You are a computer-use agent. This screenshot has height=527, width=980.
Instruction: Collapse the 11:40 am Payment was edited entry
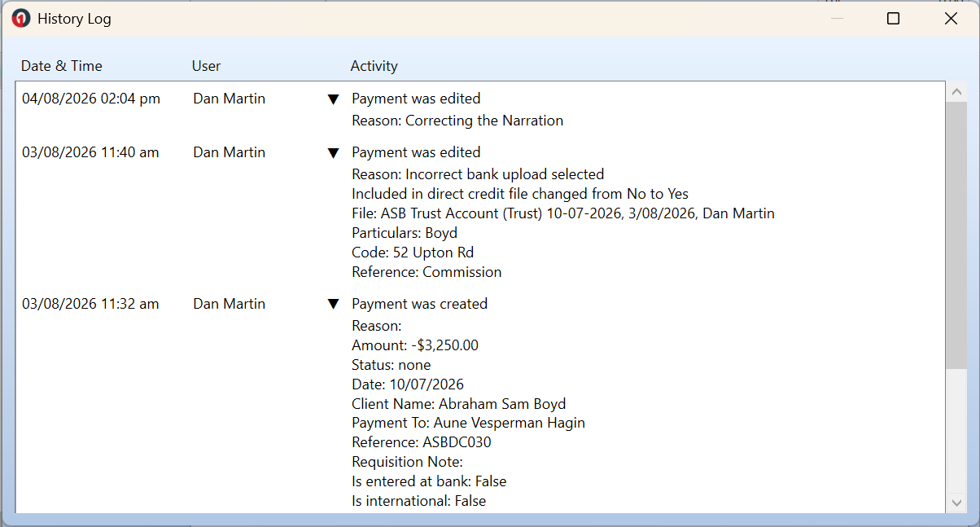click(333, 153)
